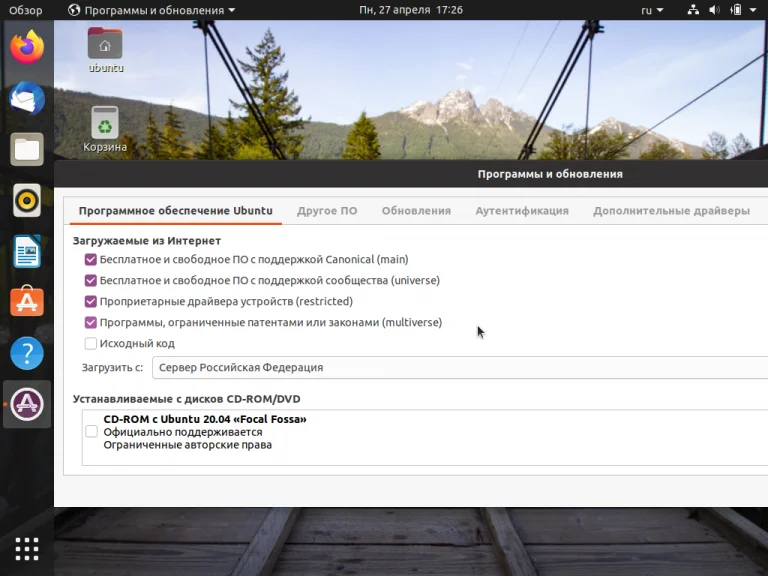
Task: Open the Загрузить с server dropdown
Action: pos(459,367)
